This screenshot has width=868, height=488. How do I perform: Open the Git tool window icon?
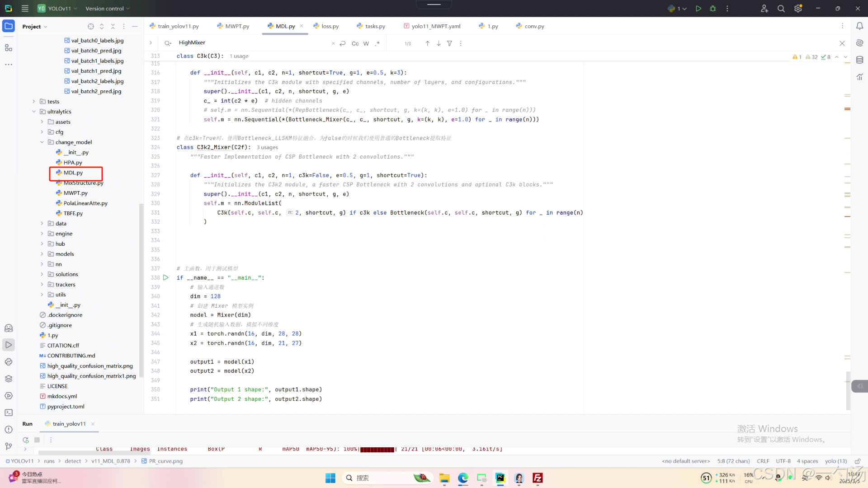[x=9, y=446]
